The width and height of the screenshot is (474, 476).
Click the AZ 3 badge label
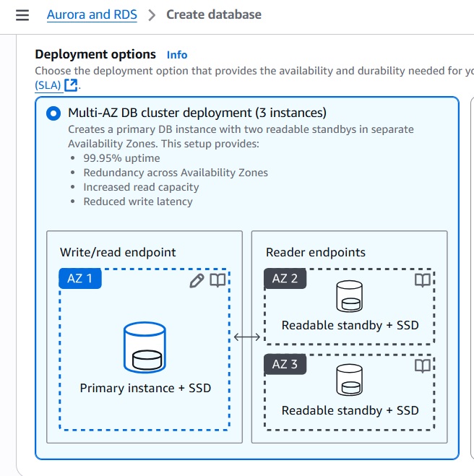coord(285,364)
